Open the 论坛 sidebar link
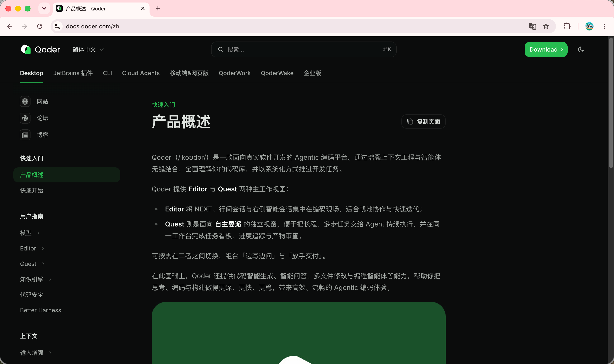 [x=42, y=118]
